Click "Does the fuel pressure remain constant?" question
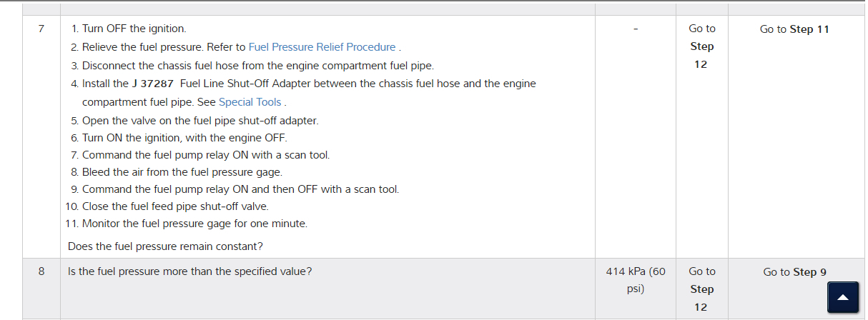This screenshot has height=320, width=868. click(165, 246)
